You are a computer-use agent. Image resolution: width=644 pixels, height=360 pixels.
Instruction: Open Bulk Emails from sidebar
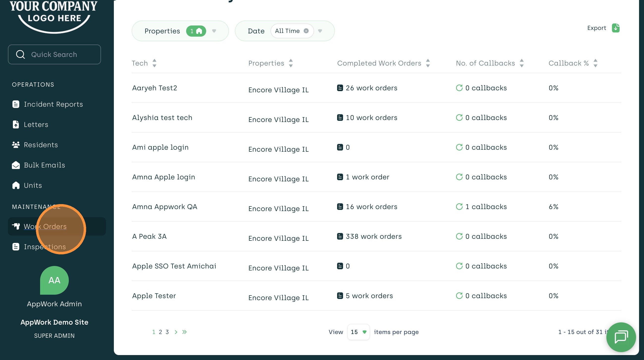point(44,165)
